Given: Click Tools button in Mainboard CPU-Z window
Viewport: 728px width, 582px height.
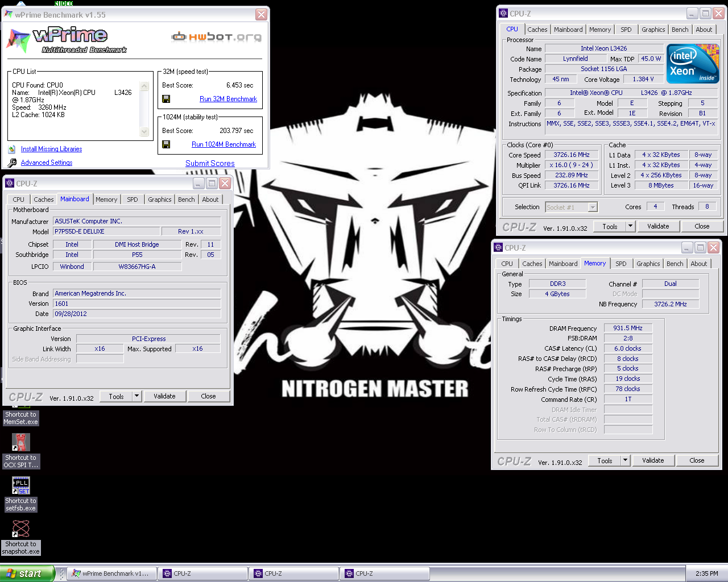Looking at the screenshot, I should click(x=116, y=396).
